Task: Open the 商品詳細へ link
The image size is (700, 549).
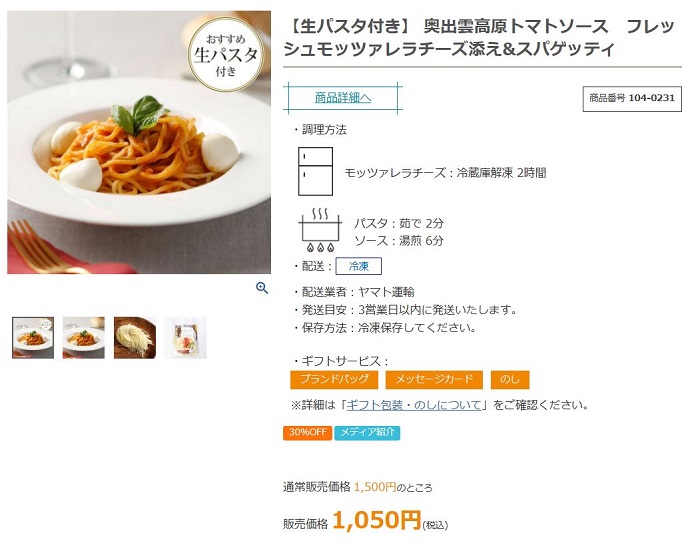Action: (x=343, y=97)
